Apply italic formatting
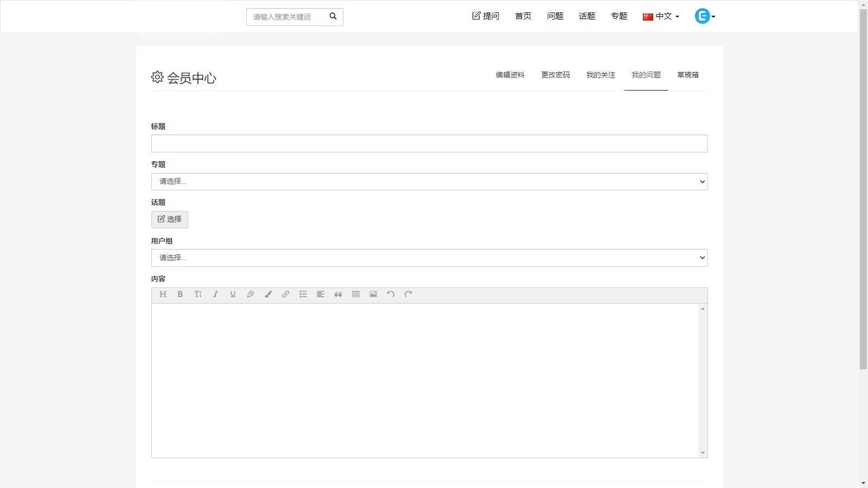The image size is (868, 488). [x=215, y=294]
